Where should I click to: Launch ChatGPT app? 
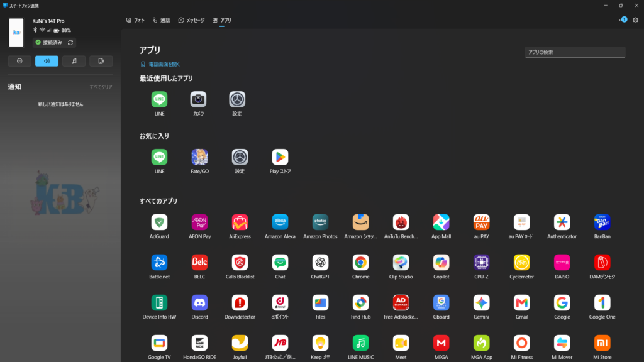[x=320, y=262]
